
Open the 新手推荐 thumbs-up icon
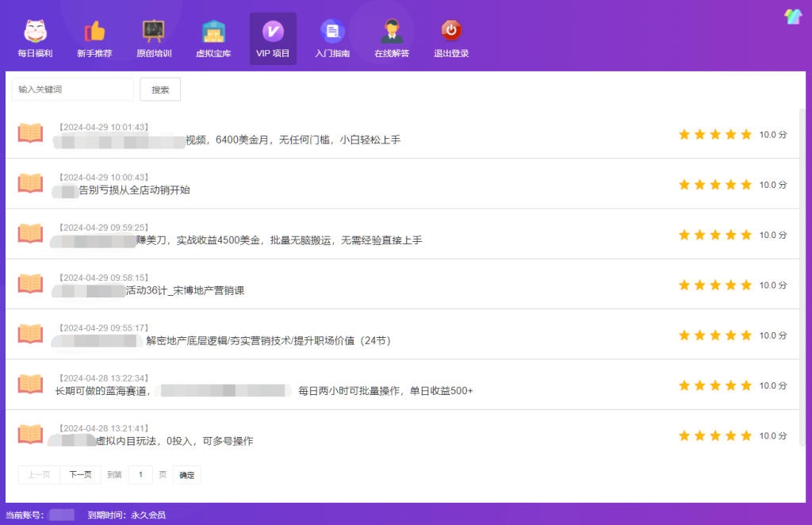95,32
